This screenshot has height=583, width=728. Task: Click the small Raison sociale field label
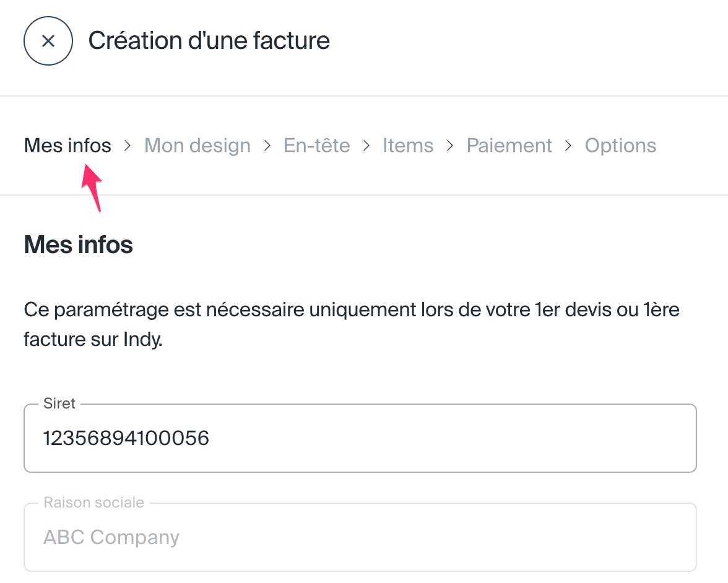pos(93,503)
